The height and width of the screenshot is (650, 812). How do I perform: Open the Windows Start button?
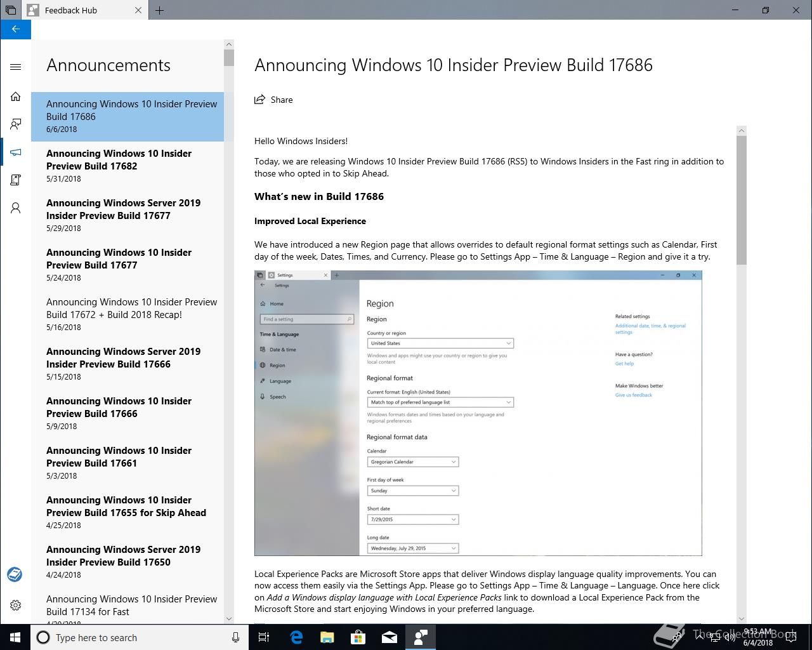click(15, 637)
